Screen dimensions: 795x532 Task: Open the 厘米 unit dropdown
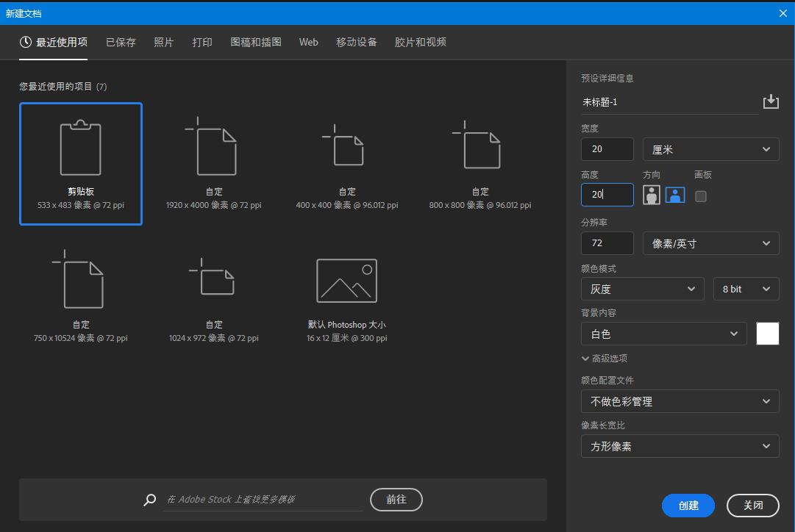click(x=710, y=149)
